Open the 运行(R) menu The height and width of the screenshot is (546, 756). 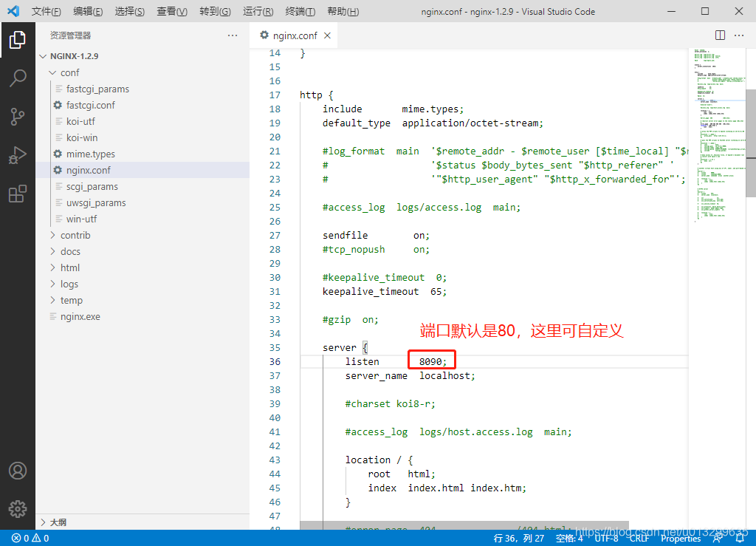pyautogui.click(x=258, y=12)
